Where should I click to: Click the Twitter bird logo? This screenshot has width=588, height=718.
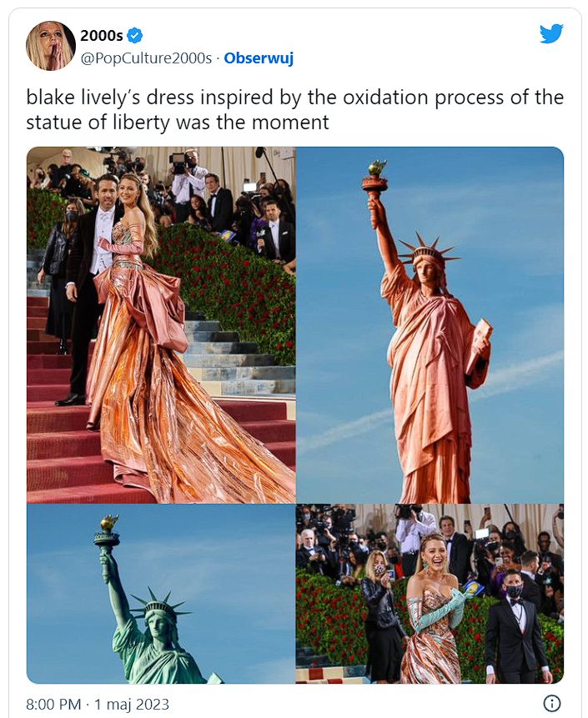click(x=551, y=34)
